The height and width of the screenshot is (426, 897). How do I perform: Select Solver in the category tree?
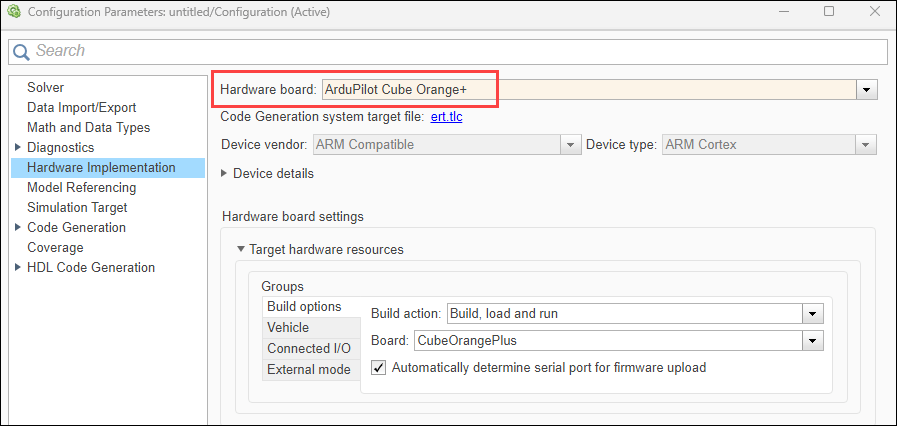(45, 87)
